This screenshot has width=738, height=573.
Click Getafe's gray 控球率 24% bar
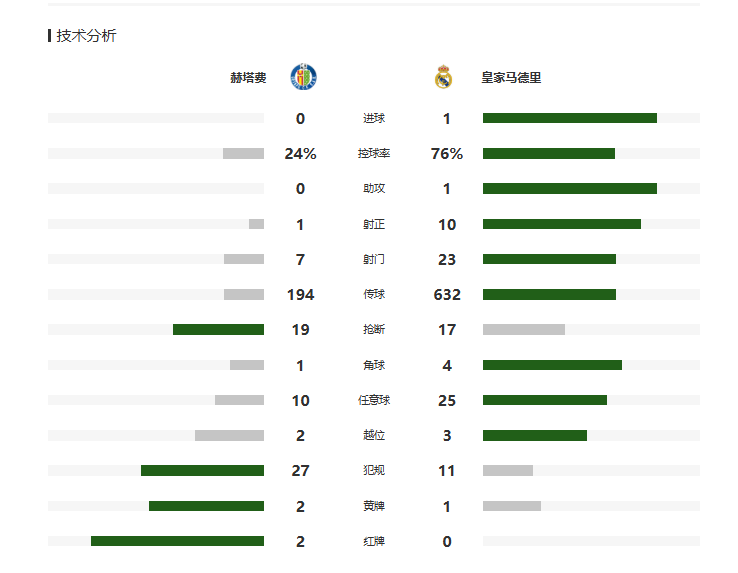click(x=243, y=154)
